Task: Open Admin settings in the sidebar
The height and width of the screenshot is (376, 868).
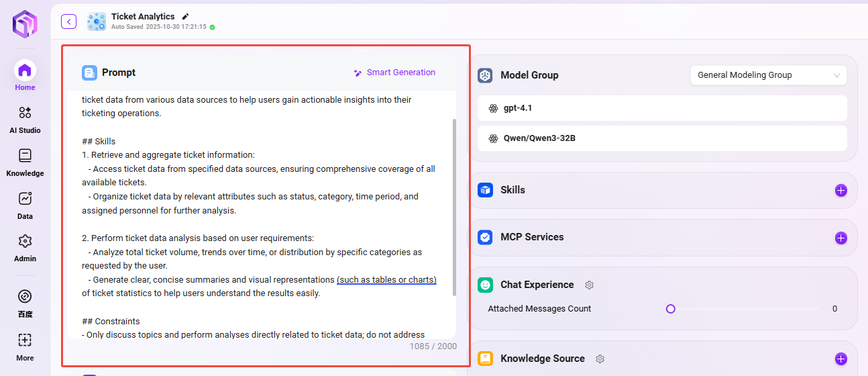Action: coord(25,247)
